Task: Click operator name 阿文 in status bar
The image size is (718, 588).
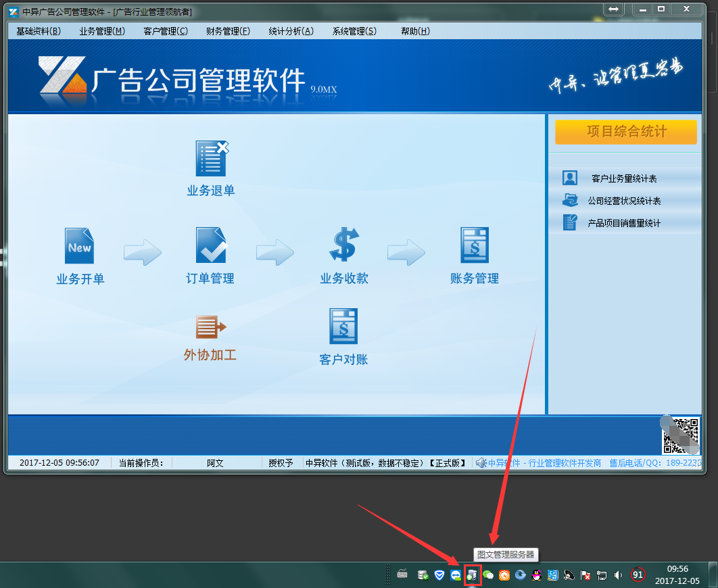Action: (x=215, y=463)
